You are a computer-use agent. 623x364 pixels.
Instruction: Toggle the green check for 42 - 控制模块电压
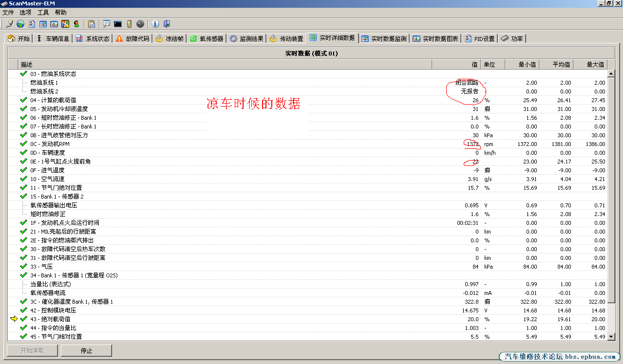coord(23,310)
